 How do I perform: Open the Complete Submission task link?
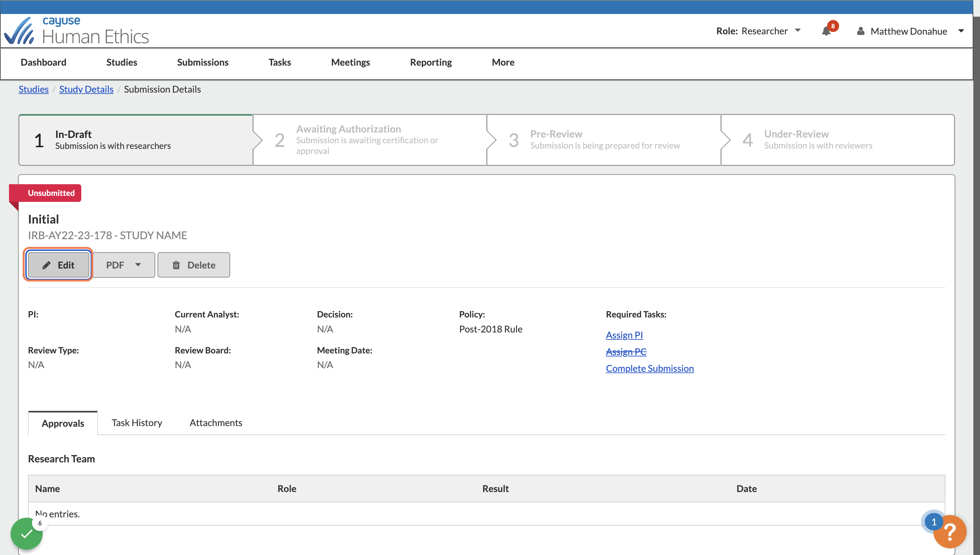[650, 368]
